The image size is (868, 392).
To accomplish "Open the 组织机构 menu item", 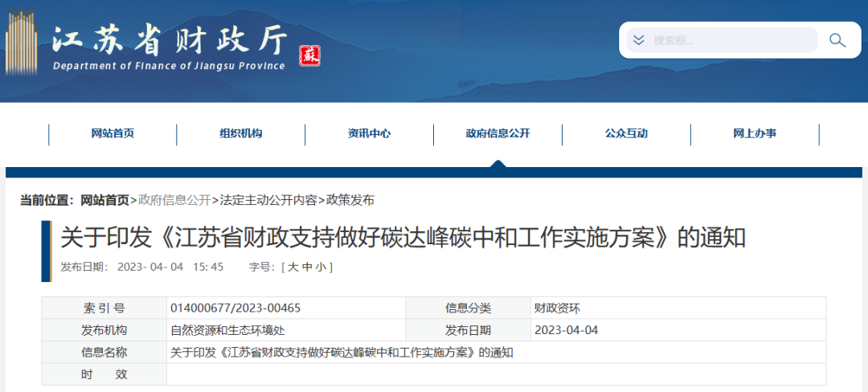I will [x=241, y=133].
